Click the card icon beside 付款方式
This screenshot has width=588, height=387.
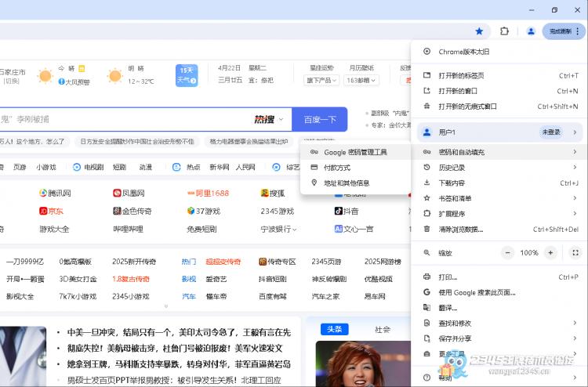tap(314, 167)
